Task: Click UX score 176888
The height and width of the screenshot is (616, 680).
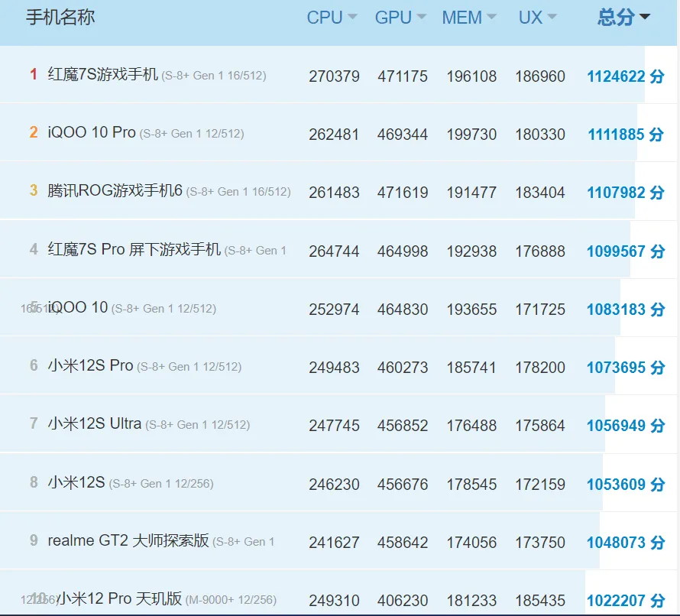Action: tap(540, 251)
